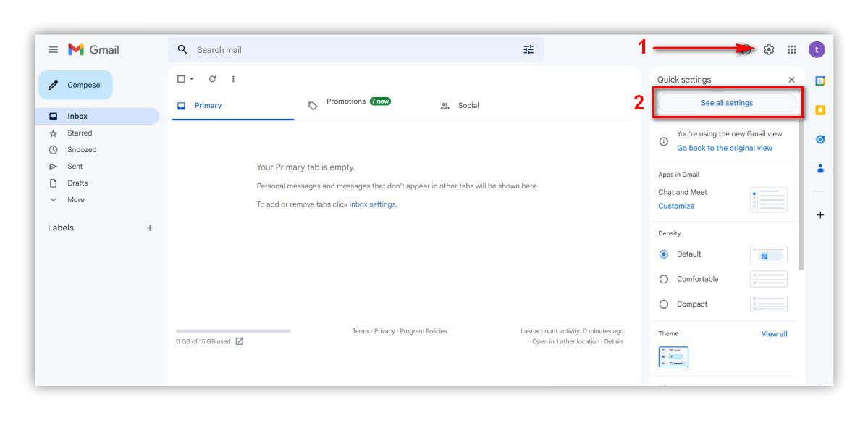Open storage management link icon
Screen dimensions: 868x421
coord(239,341)
